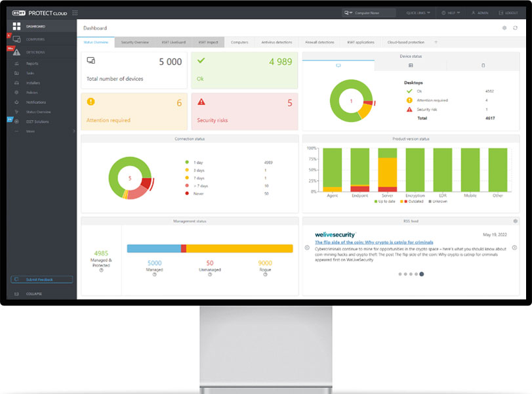Open the Help dropdown menu
Viewport: 532px width, 394px height.
pos(451,13)
